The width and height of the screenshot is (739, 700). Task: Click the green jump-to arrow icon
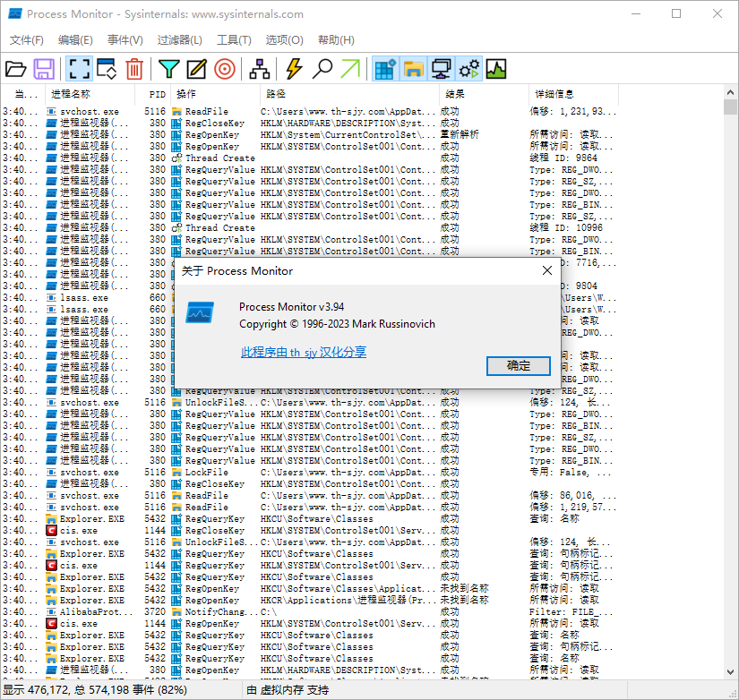[x=350, y=69]
